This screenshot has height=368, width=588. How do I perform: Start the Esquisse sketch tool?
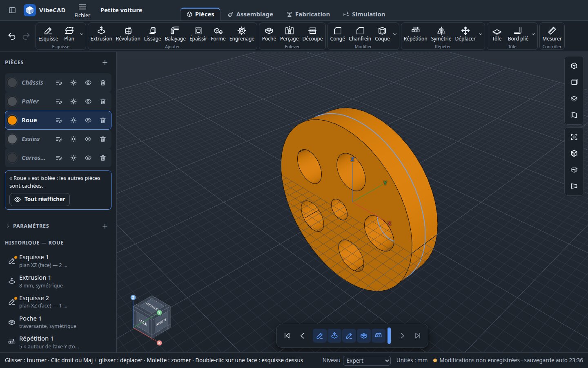click(x=48, y=34)
